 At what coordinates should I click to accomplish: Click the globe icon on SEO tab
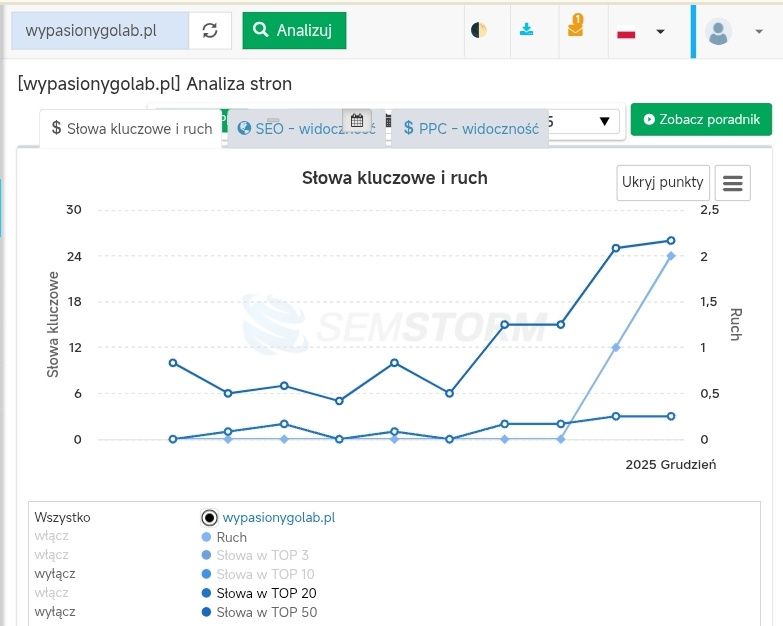click(244, 128)
